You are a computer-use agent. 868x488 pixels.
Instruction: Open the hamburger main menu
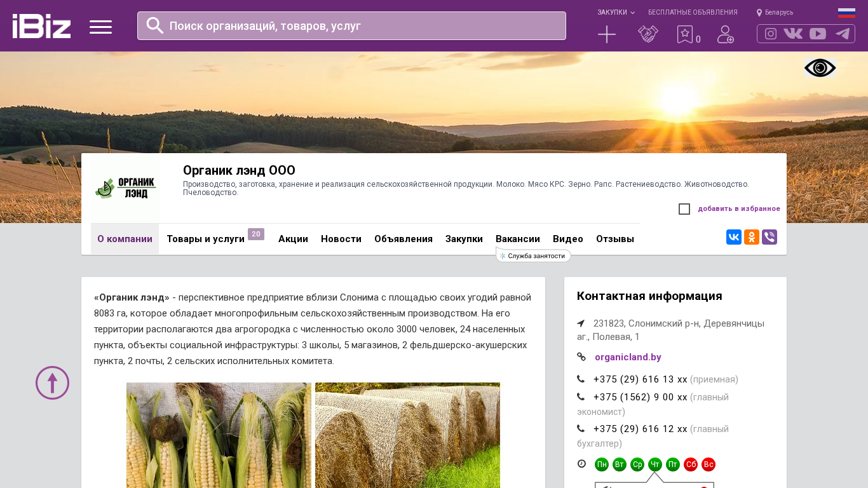click(100, 27)
